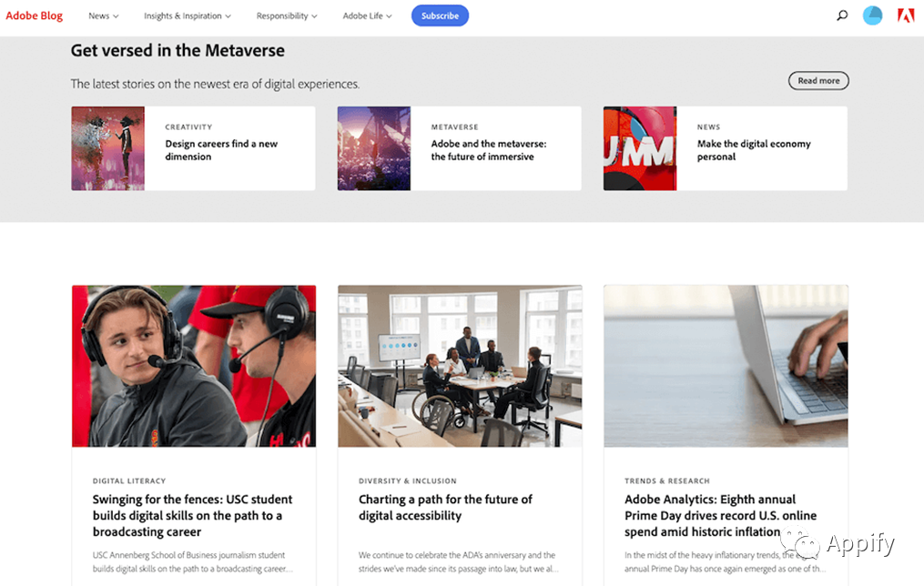Expand Insights & Inspiration menu

point(188,15)
